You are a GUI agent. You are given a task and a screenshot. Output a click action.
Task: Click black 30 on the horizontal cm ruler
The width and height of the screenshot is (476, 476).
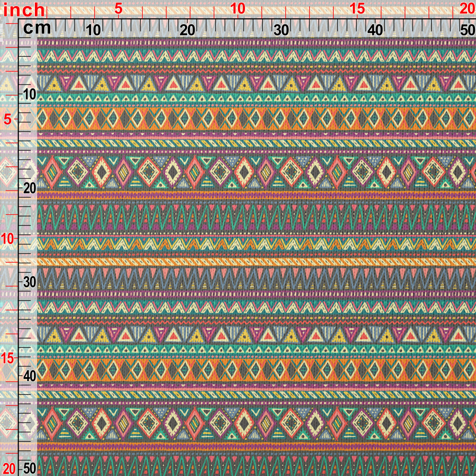click(281, 30)
